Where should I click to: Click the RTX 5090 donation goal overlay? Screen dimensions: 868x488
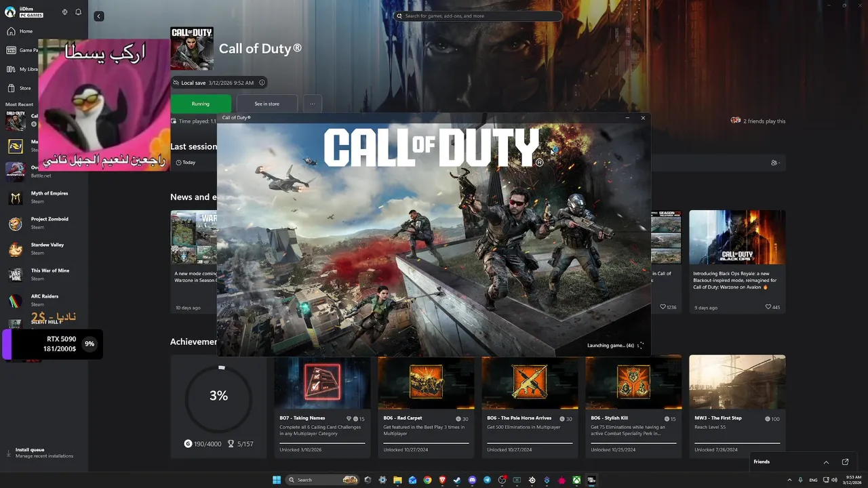click(53, 344)
